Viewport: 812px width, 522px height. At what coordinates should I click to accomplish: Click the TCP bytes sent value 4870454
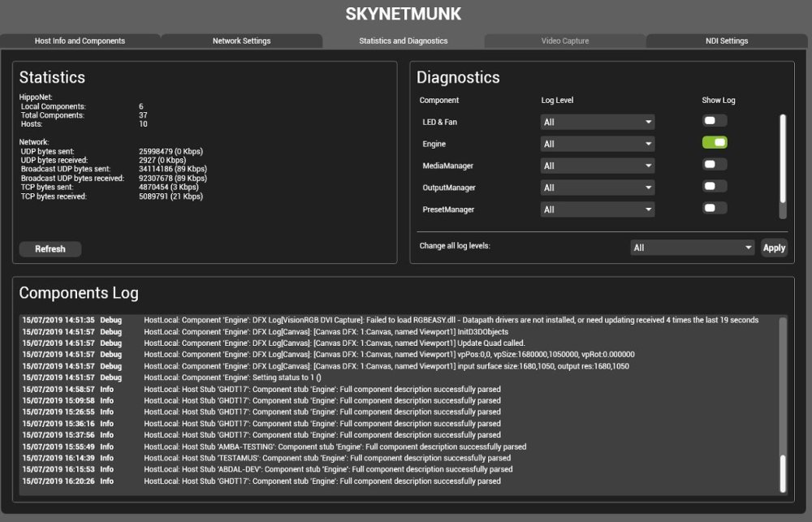[x=169, y=187]
